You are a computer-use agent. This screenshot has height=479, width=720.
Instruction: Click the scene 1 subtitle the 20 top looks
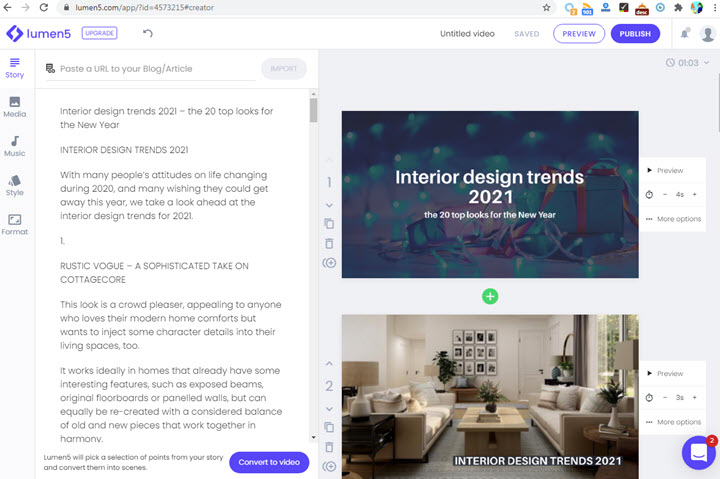point(489,214)
